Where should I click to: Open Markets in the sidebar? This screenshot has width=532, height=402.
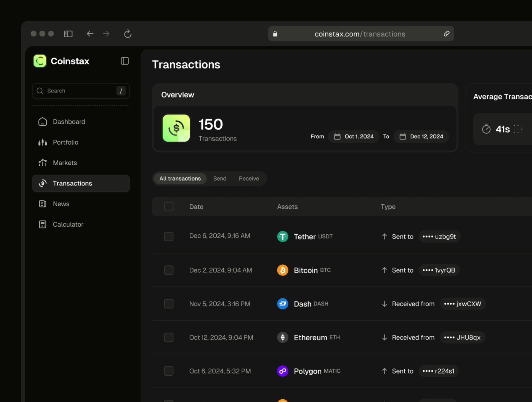(x=81, y=163)
